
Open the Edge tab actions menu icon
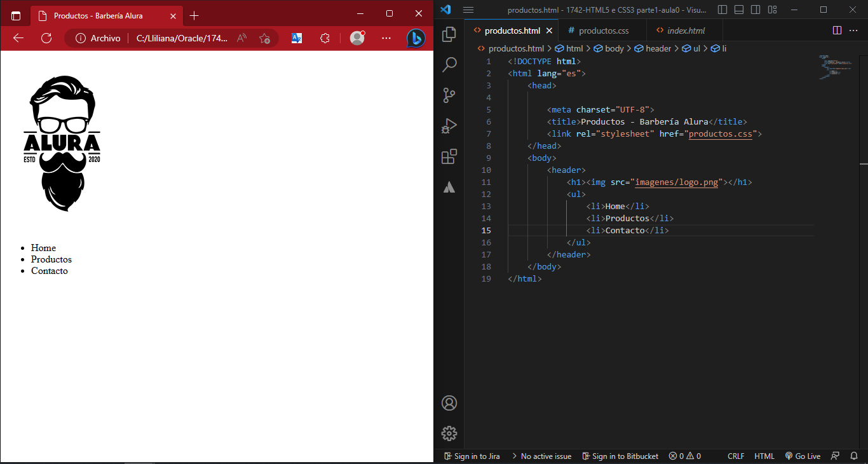point(16,15)
